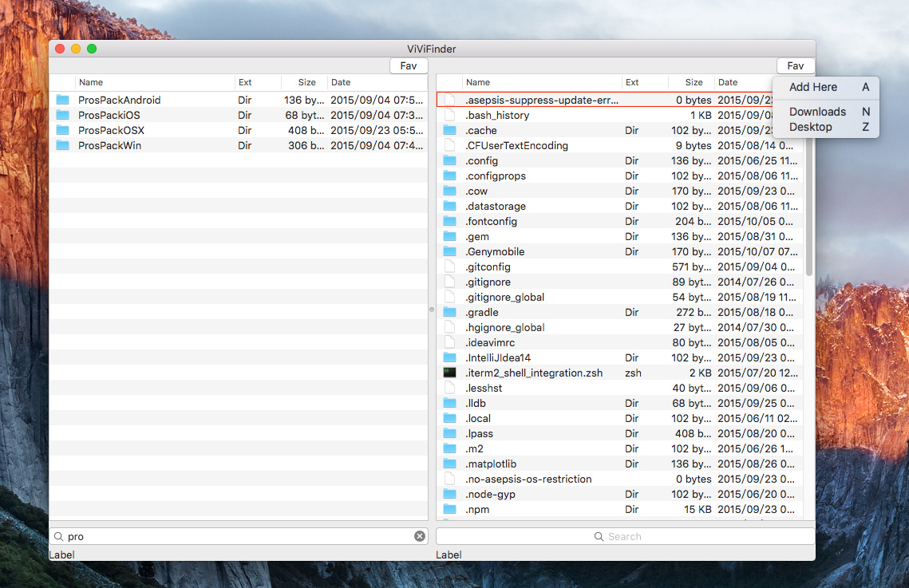This screenshot has height=588, width=909.
Task: Click the .IntelliJIdea14 folder icon
Action: (x=450, y=357)
